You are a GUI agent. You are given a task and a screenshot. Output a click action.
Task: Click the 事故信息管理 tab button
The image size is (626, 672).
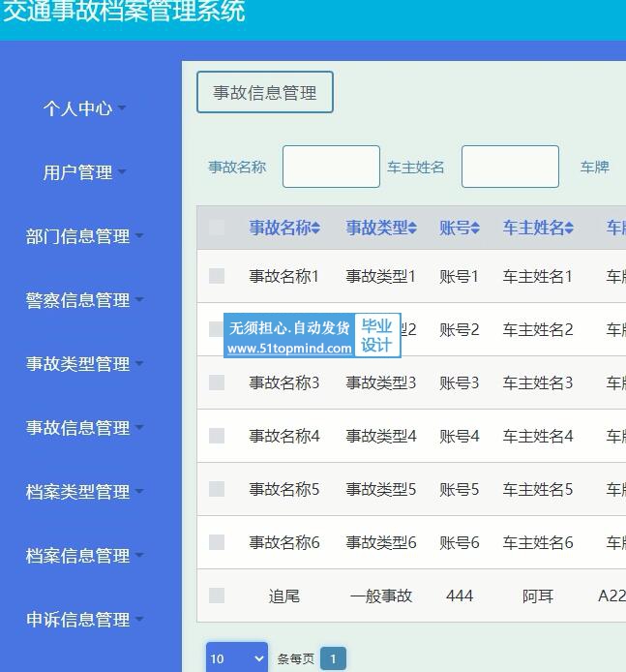[x=265, y=93]
